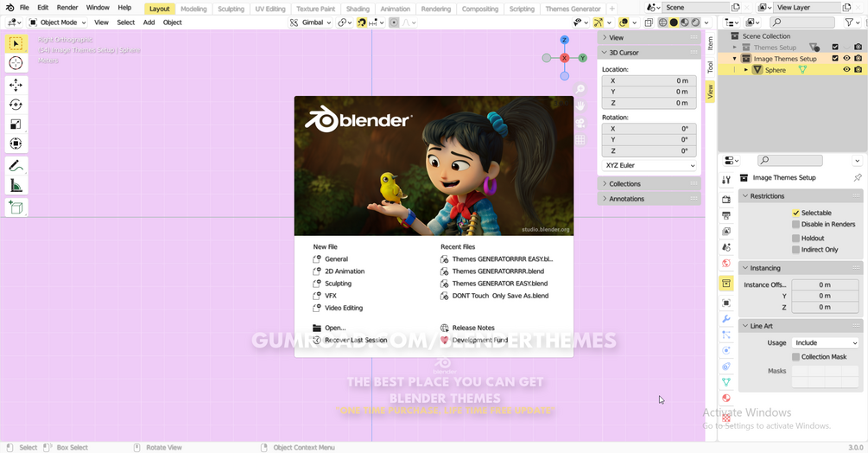Collapse the 3D Cursor panel
Image resolution: width=868 pixels, height=453 pixels.
(x=605, y=53)
